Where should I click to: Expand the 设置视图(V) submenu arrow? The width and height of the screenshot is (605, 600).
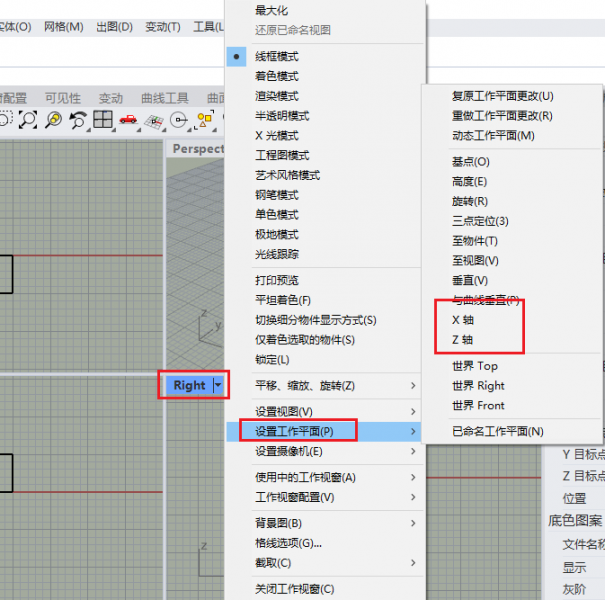click(413, 412)
